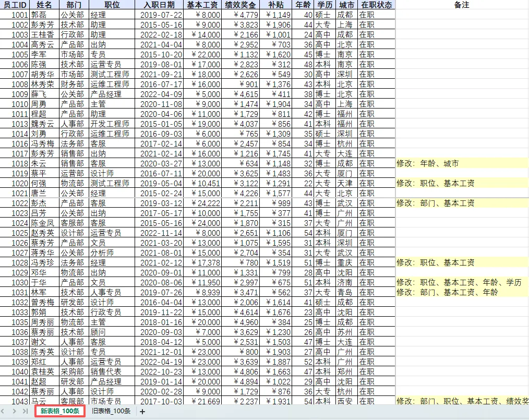Select the 职位 column header
The width and height of the screenshot is (529, 420).
pyautogui.click(x=112, y=5)
